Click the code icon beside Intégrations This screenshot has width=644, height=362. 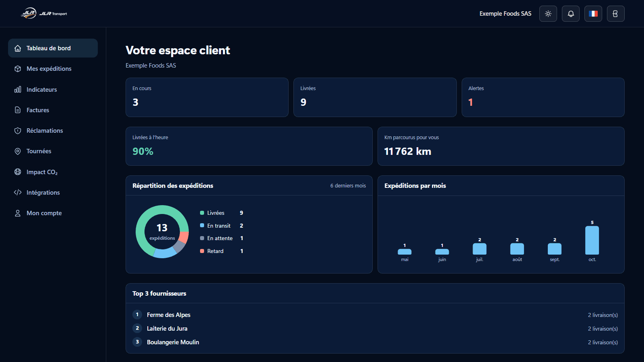pyautogui.click(x=18, y=192)
